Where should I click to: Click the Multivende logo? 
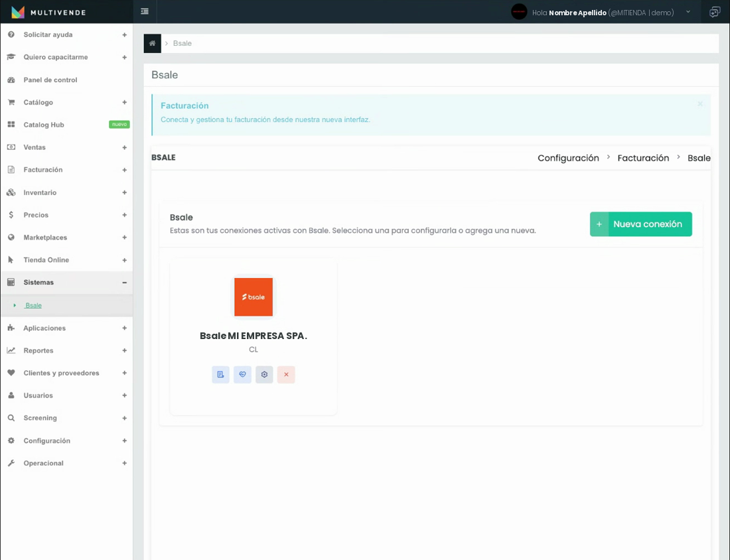click(x=48, y=12)
